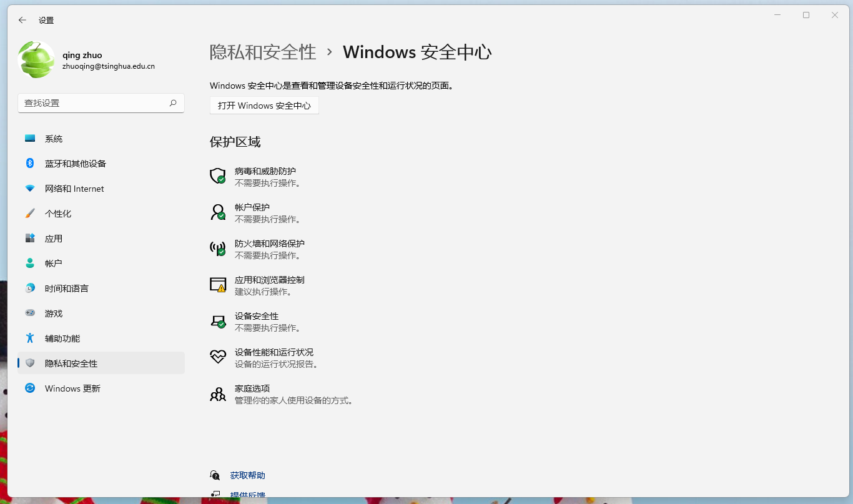
Task: Click the 获取帮助 link
Action: (x=247, y=475)
